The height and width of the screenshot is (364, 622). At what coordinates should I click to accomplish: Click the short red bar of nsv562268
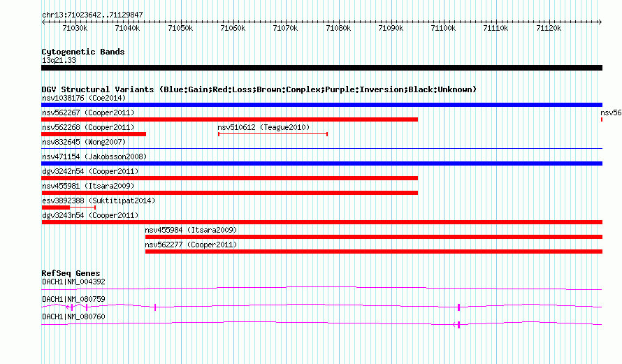point(94,134)
